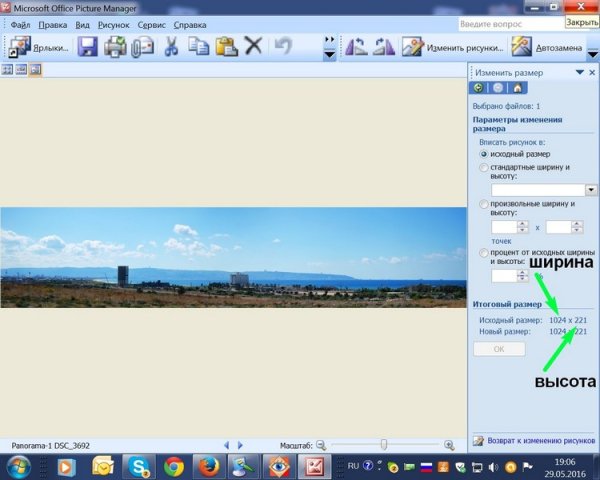Viewport: 600px width, 480px height.
Task: Switch to filmstrip view icon
Action: point(21,69)
